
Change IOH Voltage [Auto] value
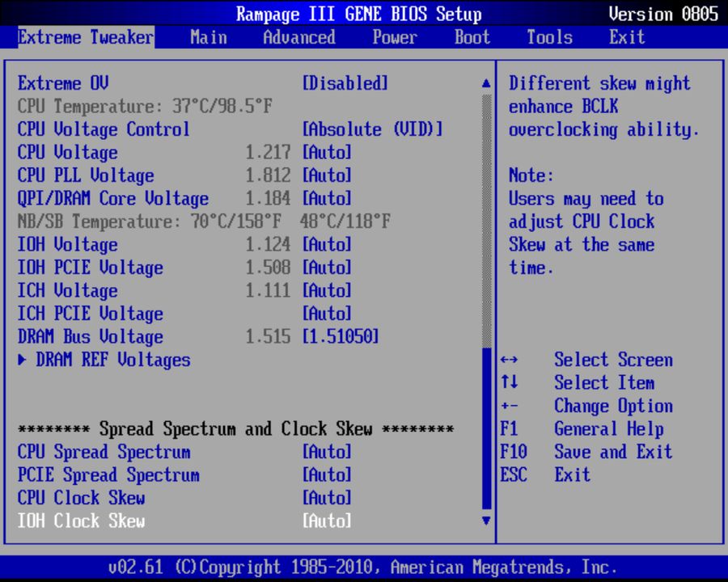coord(327,245)
